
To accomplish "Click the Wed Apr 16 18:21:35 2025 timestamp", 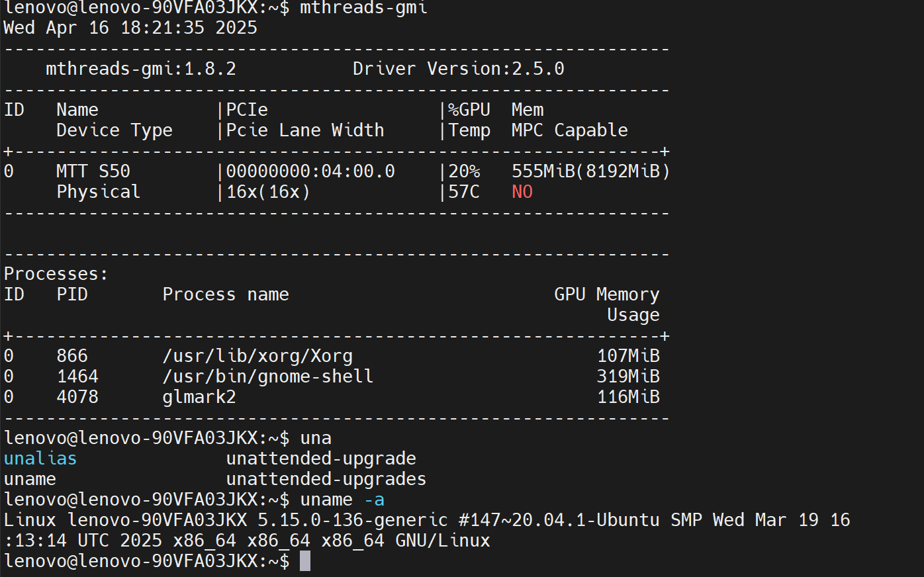I will tap(130, 28).
